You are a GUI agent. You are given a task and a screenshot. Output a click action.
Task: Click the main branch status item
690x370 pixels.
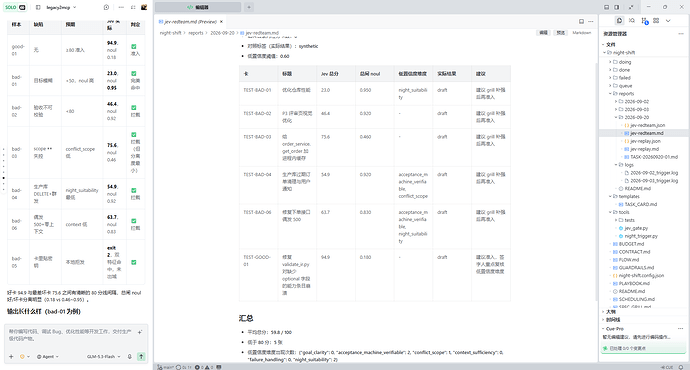click(x=166, y=367)
